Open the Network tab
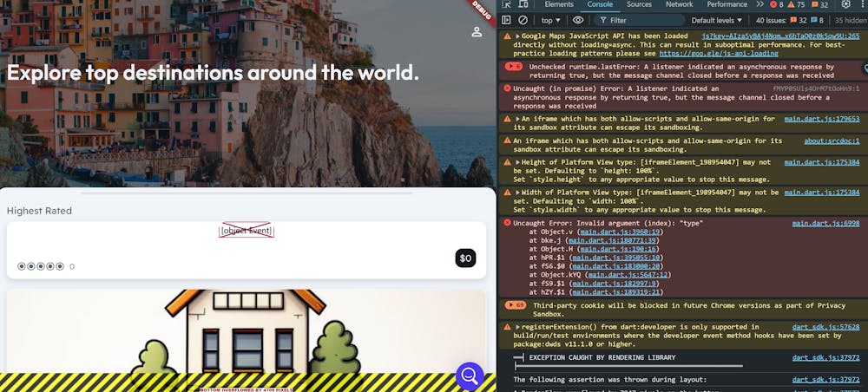The height and width of the screenshot is (392, 868). [680, 4]
